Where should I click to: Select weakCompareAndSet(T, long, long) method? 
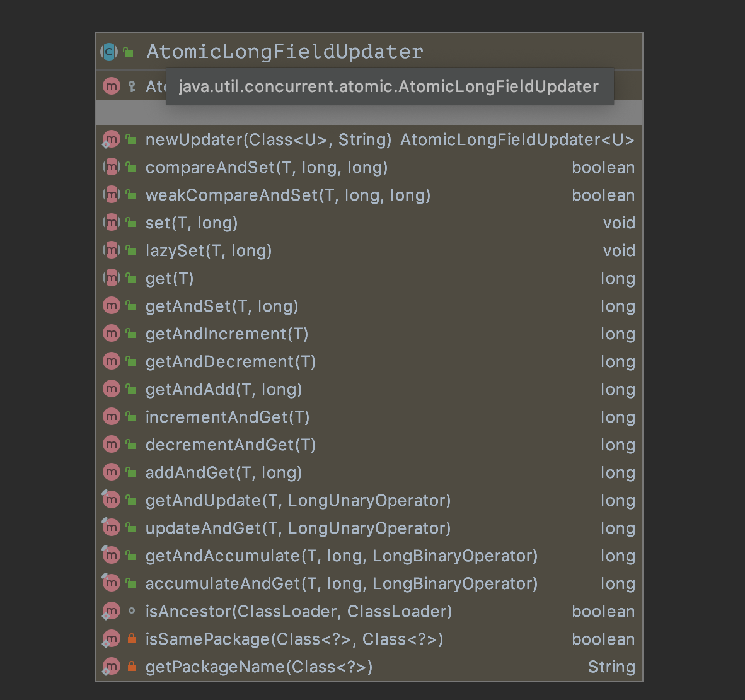click(287, 195)
